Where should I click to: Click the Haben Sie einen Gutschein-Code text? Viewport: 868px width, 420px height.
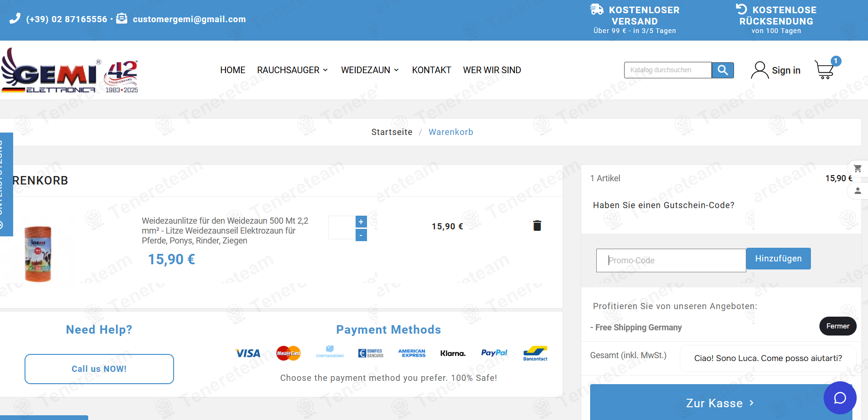pos(663,205)
